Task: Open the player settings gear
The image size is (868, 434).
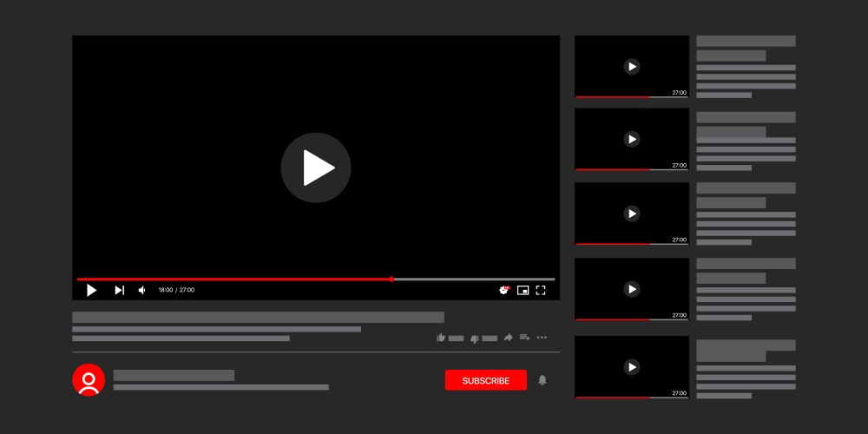Action: click(x=503, y=290)
